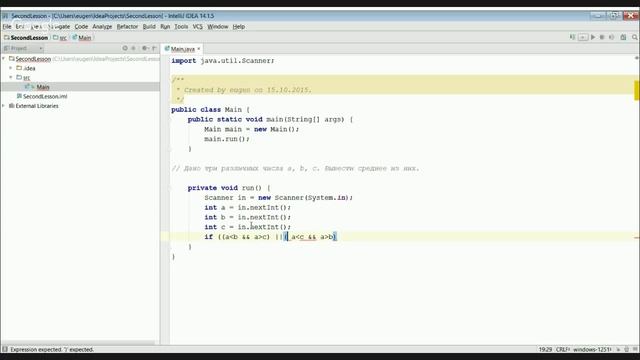Open Project Structure toolbar icon
The width and height of the screenshot is (640, 360).
click(623, 37)
